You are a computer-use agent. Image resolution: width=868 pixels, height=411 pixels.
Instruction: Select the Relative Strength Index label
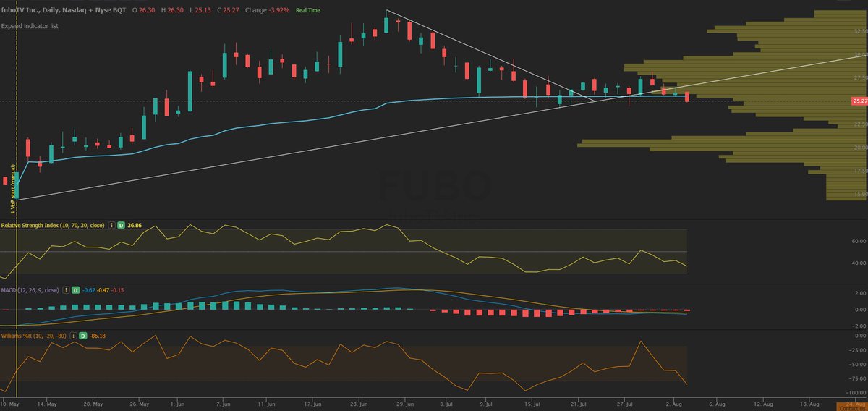54,226
